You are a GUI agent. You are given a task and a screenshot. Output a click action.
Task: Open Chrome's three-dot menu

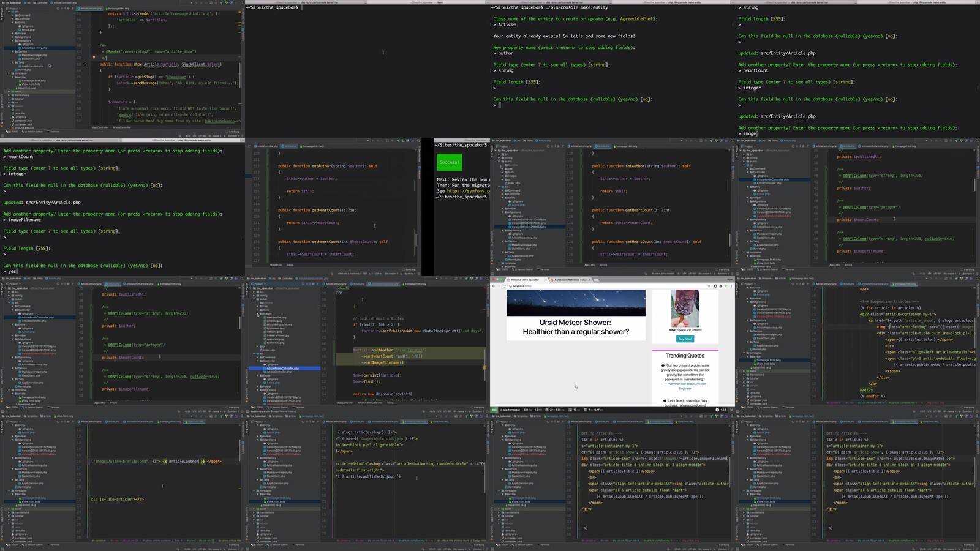pos(731,286)
